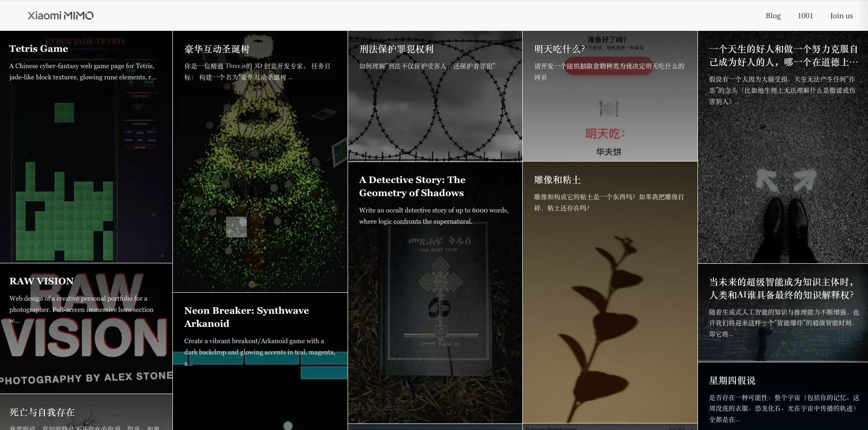Open the 明天吃什么? card
This screenshot has height=430, width=868.
tap(559, 49)
